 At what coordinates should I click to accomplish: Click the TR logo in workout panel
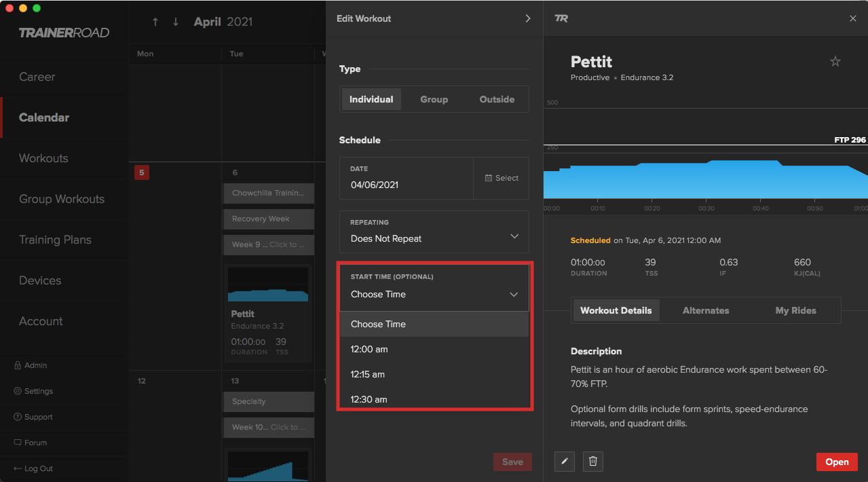pos(561,18)
